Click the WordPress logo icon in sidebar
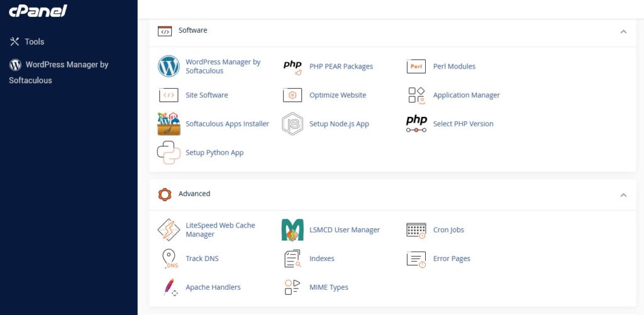Image resolution: width=644 pixels, height=315 pixels. (x=15, y=65)
